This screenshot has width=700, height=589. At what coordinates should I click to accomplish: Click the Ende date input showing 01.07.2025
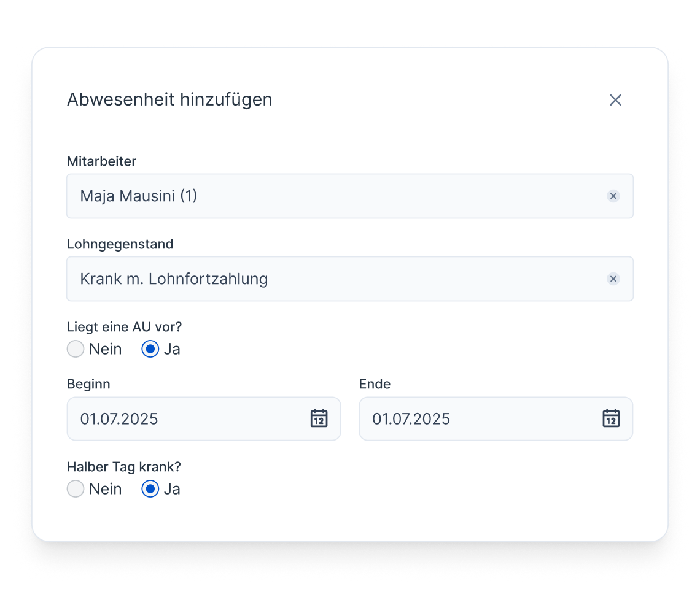pos(442,419)
